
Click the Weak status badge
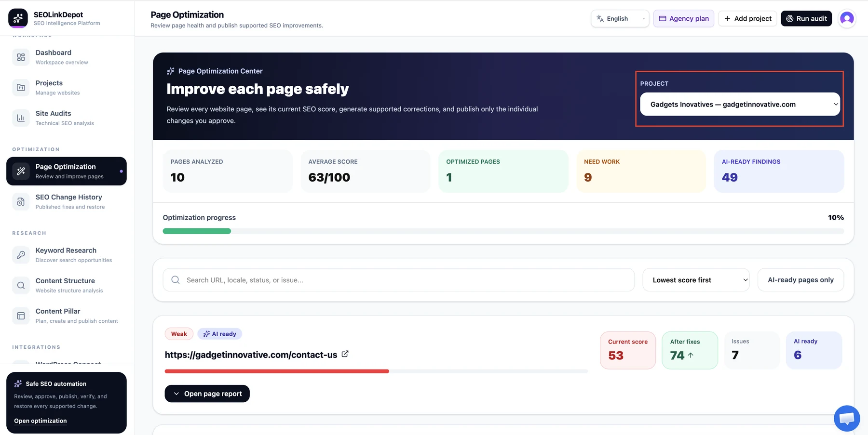[179, 334]
